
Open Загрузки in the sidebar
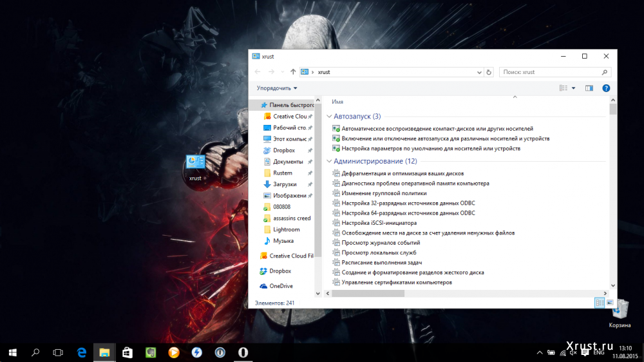(287, 184)
